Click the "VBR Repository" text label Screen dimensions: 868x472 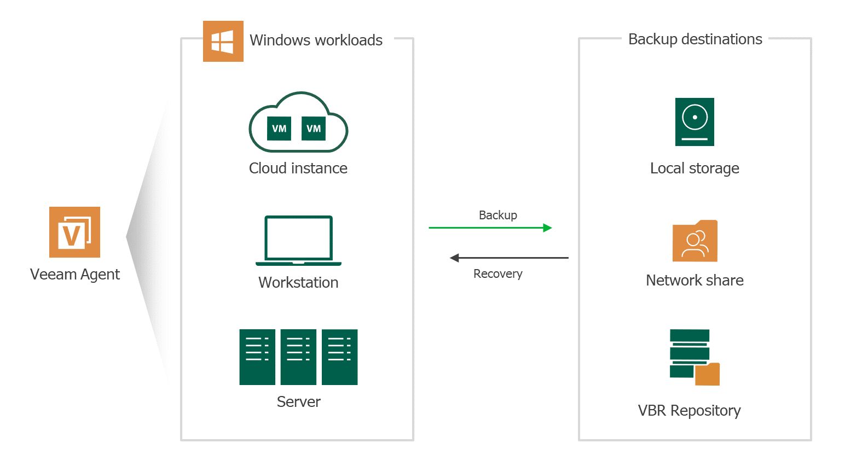689,411
